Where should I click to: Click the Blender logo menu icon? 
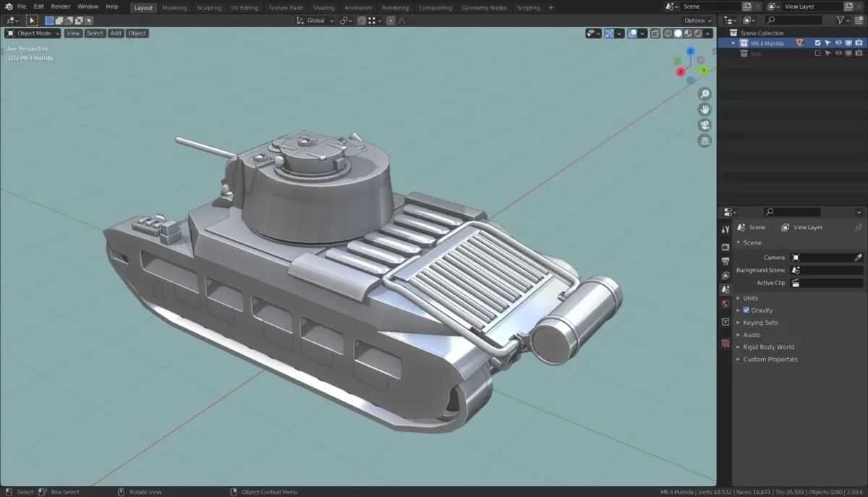pos(9,7)
